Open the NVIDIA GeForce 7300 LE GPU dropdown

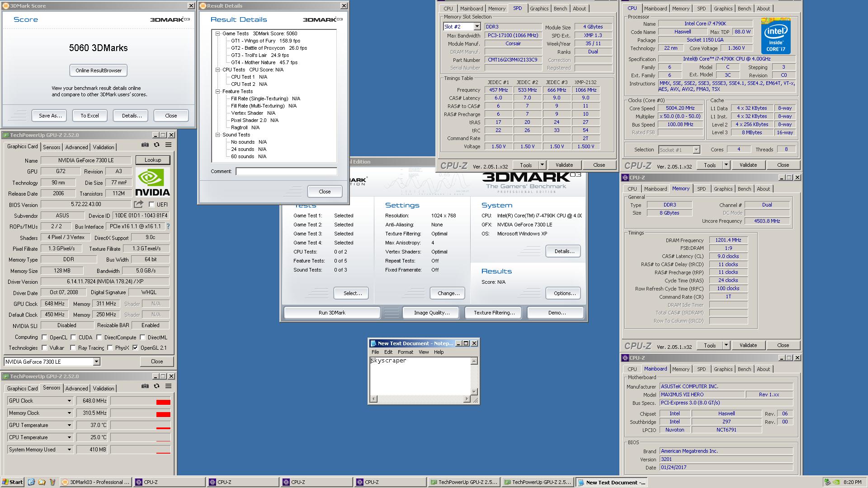click(96, 361)
